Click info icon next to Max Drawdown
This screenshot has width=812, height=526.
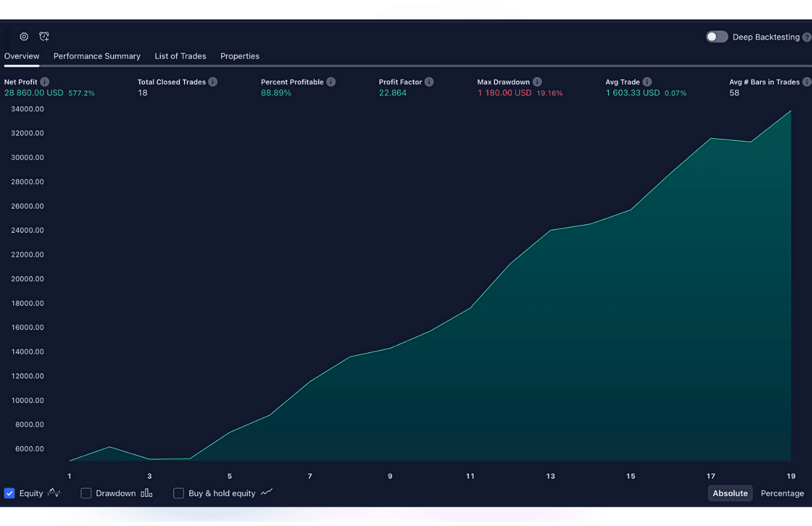[x=537, y=82]
